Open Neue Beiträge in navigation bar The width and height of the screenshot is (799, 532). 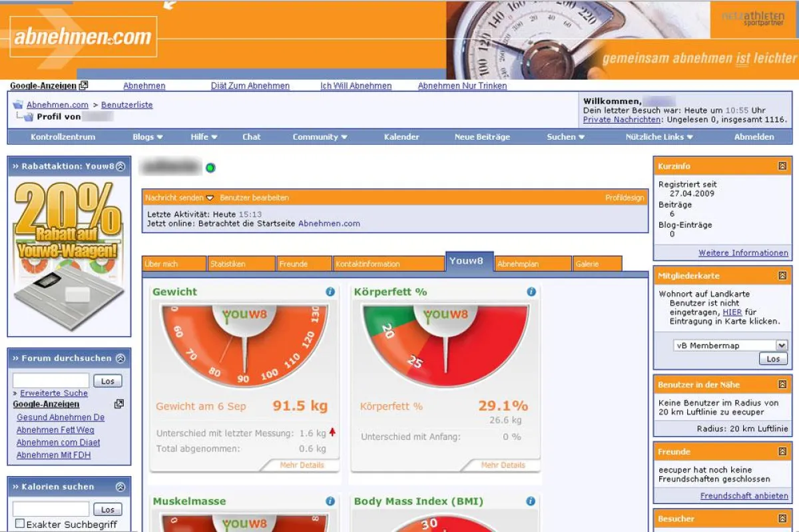pos(482,136)
